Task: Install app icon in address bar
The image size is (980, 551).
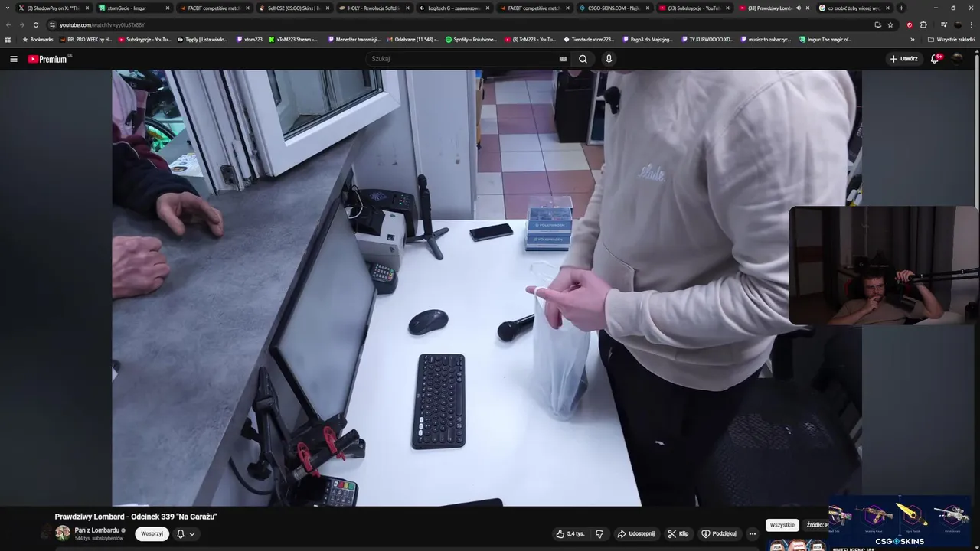Action: [x=877, y=24]
